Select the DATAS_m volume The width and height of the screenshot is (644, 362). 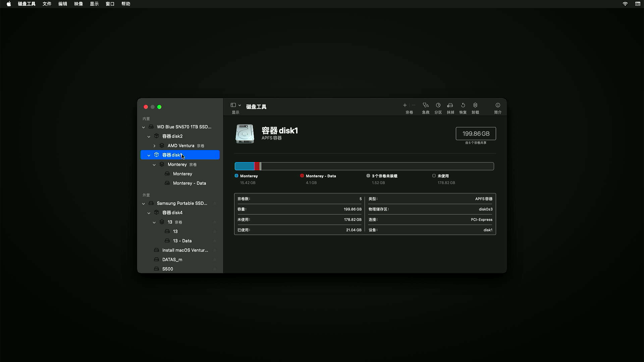[180, 260]
